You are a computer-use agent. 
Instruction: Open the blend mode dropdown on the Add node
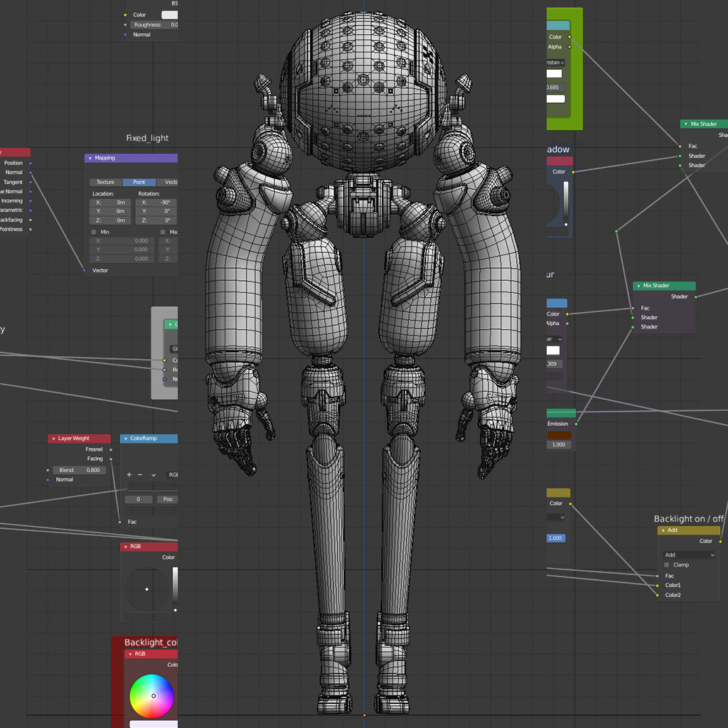[688, 555]
